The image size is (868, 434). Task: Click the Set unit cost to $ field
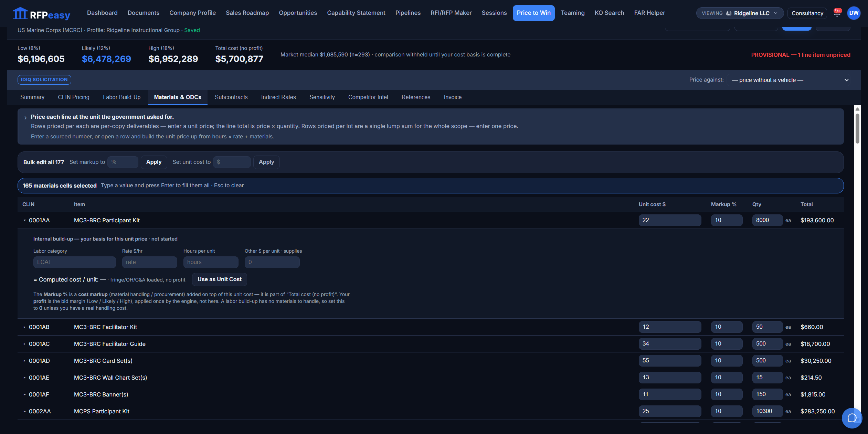232,162
